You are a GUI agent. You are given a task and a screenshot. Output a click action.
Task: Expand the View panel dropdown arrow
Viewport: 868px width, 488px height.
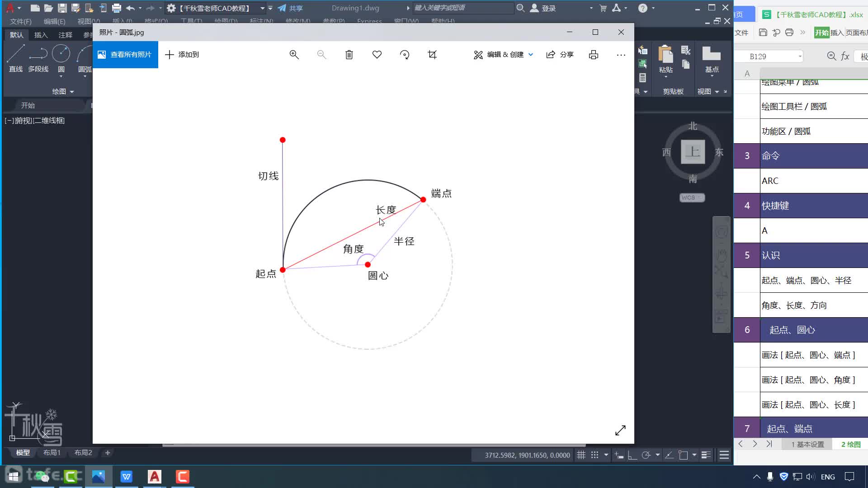tap(717, 92)
